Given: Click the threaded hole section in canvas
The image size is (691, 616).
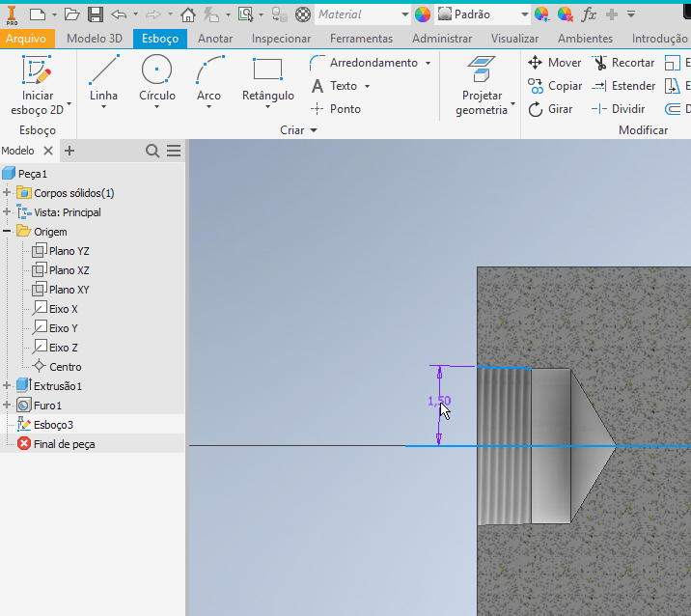Looking at the screenshot, I should (x=504, y=445).
